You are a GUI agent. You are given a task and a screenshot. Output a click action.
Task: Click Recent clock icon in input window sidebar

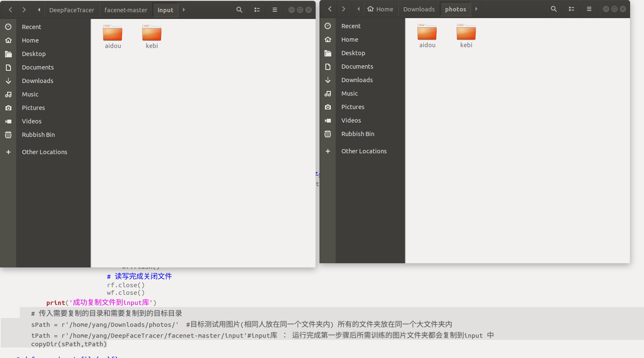pyautogui.click(x=8, y=27)
